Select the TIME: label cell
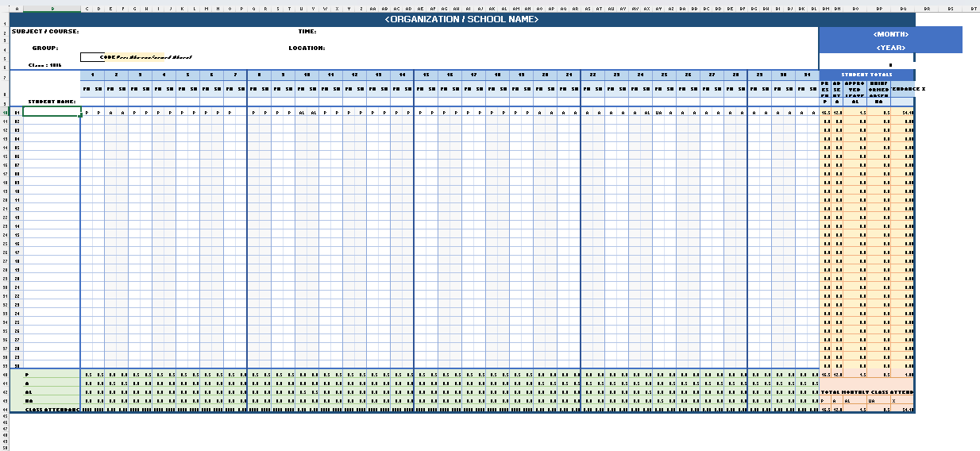The width and height of the screenshot is (980, 451). pos(307,32)
